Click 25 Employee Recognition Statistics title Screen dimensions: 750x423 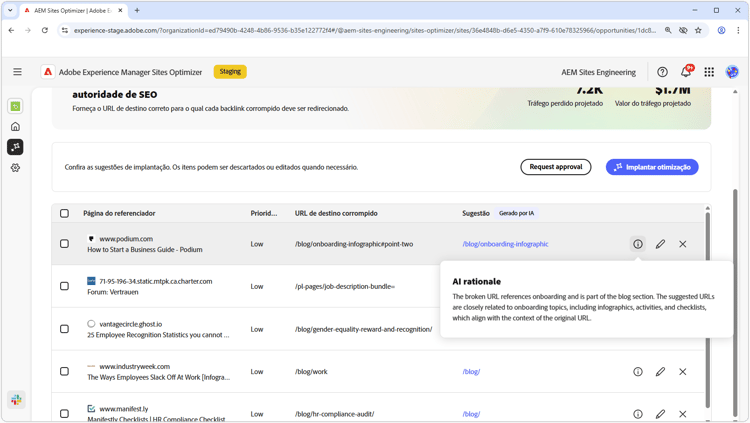[158, 335]
